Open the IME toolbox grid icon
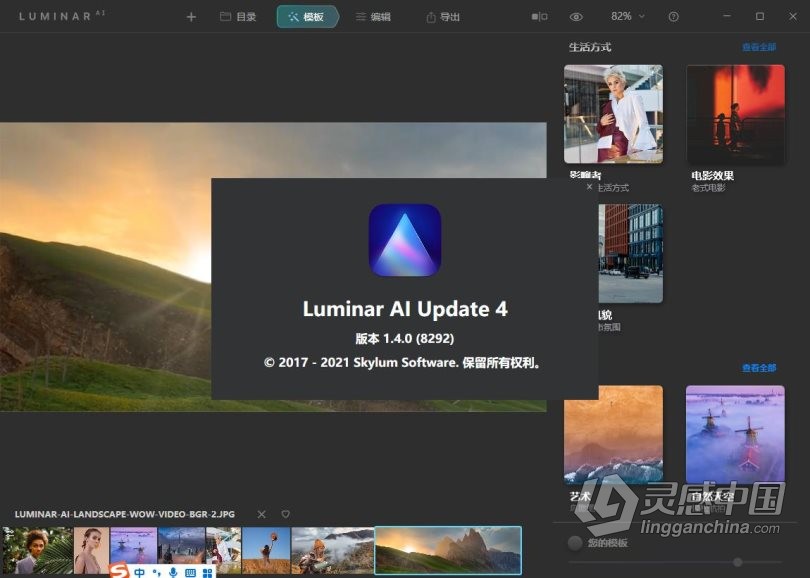The image size is (810, 578). coord(208,572)
